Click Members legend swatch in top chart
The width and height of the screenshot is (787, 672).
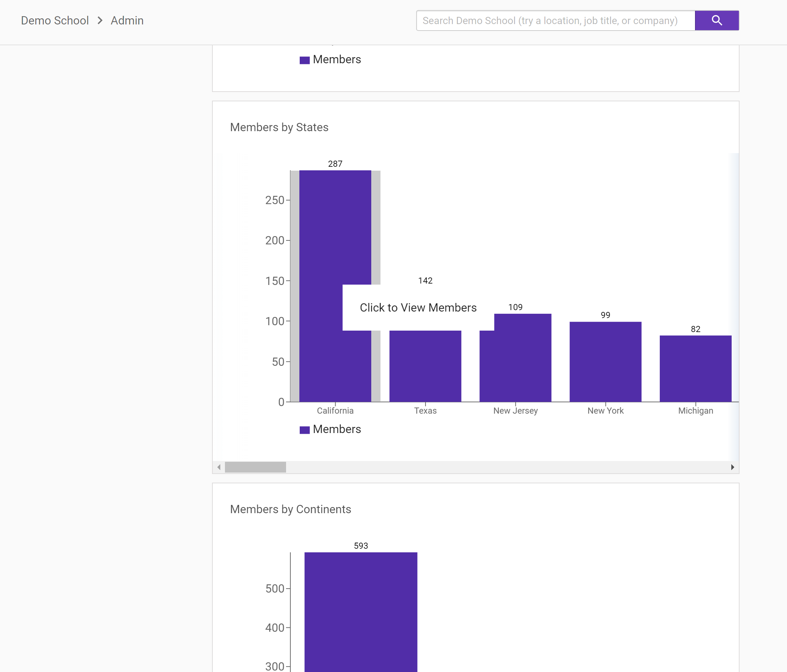pos(304,60)
